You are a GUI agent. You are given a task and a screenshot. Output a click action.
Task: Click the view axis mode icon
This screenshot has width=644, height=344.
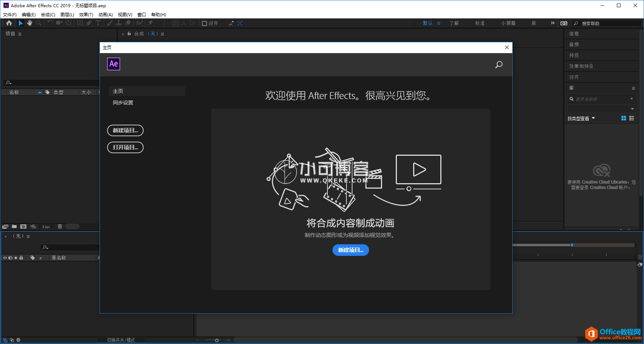[x=192, y=23]
